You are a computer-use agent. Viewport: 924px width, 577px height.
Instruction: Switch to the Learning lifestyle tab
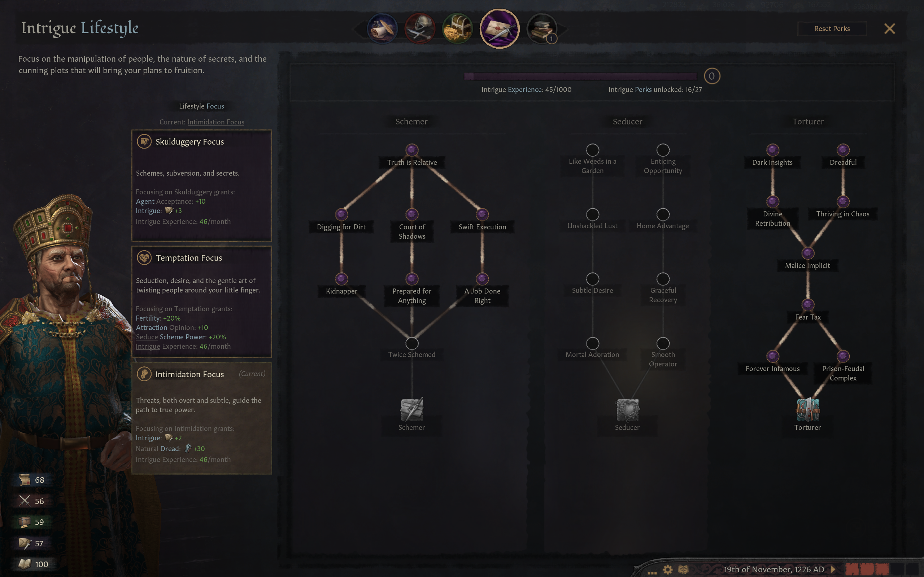[542, 28]
